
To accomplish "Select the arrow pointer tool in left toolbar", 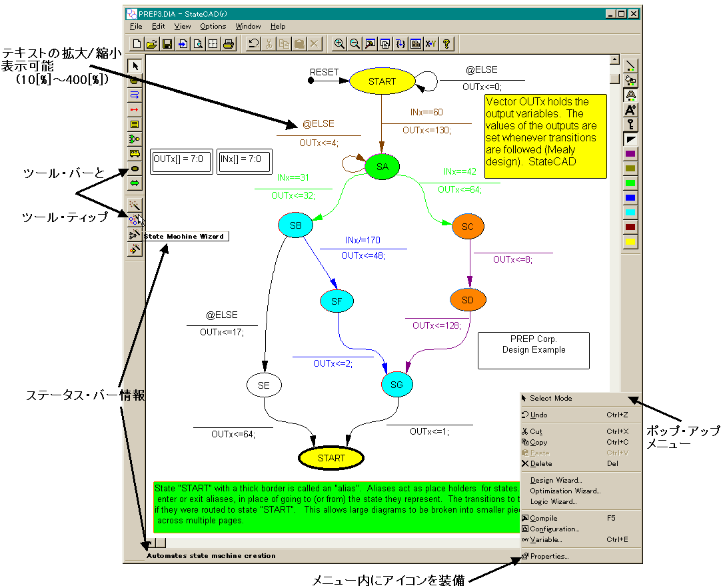I will 135,66.
